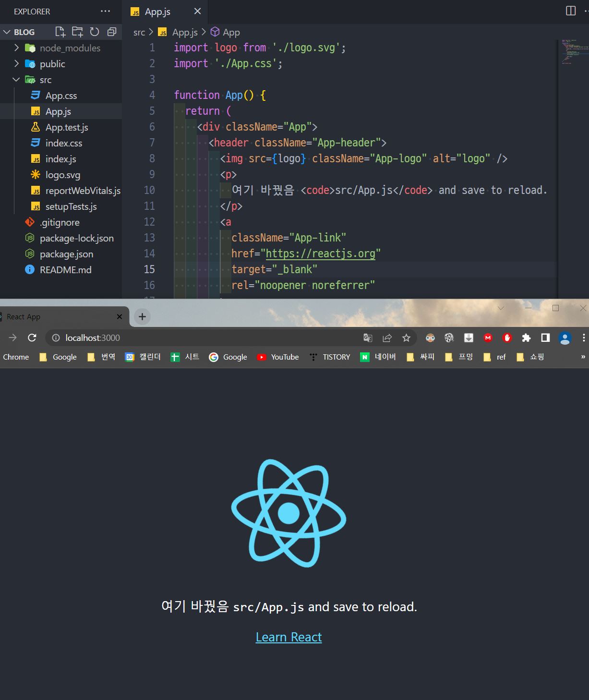Open 네이버 bookmark
The image size is (589, 700).
[378, 357]
